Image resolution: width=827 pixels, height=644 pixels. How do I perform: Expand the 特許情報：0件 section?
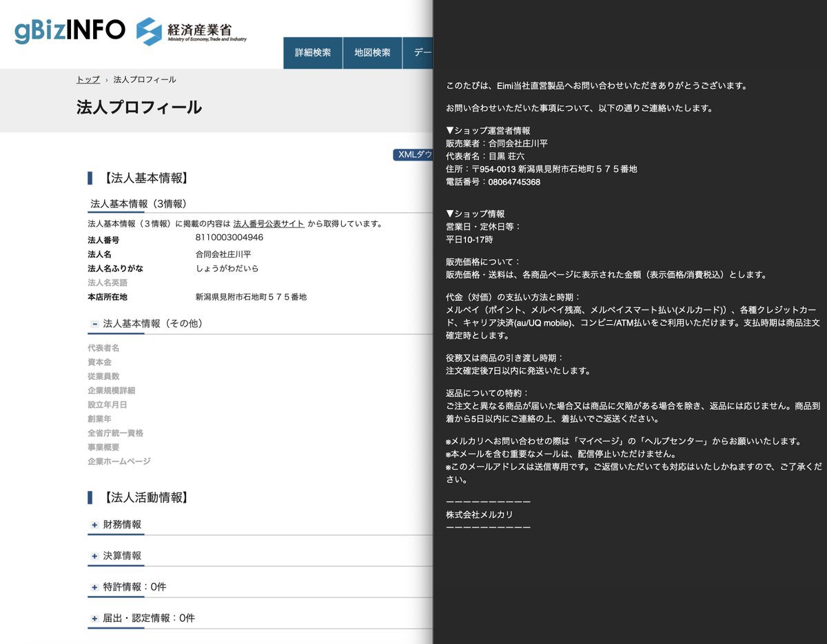tap(94, 588)
